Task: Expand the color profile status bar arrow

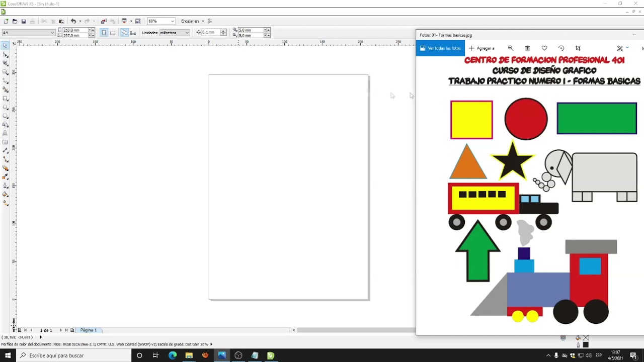Action: [x=211, y=344]
